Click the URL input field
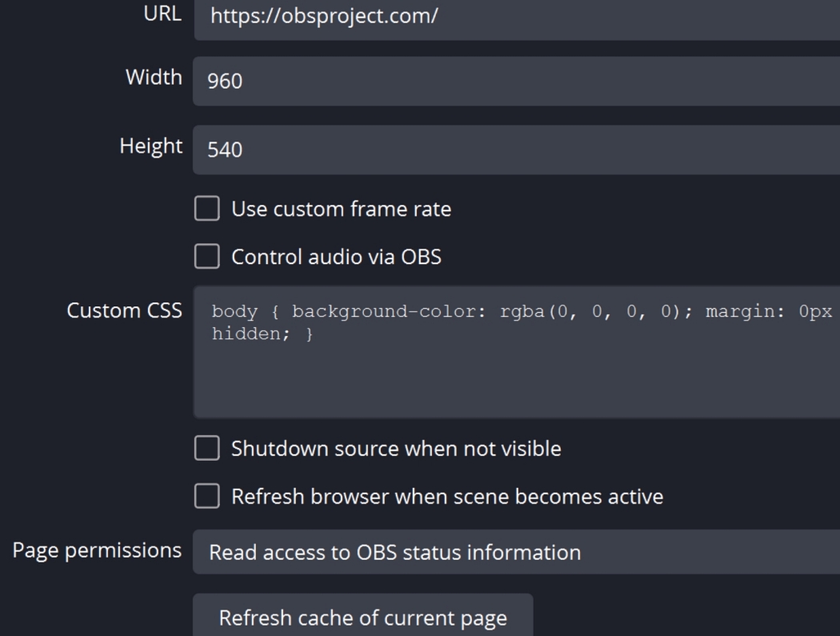The height and width of the screenshot is (636, 840). (517, 19)
